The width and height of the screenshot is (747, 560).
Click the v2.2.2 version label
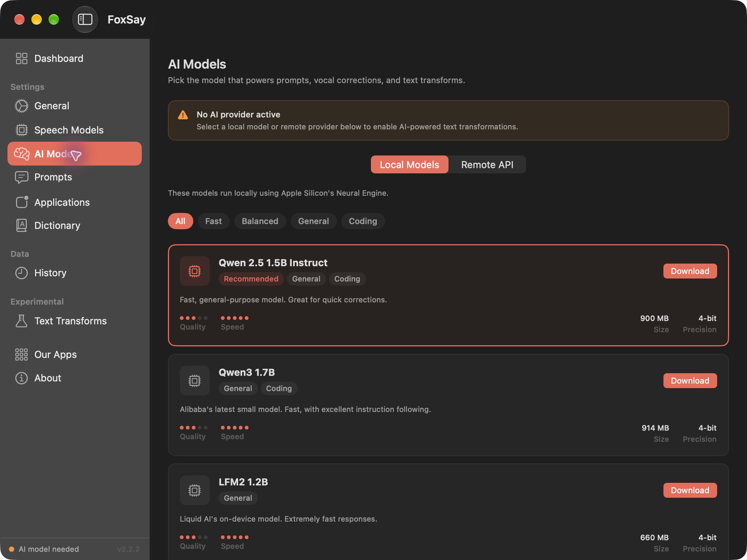[128, 549]
